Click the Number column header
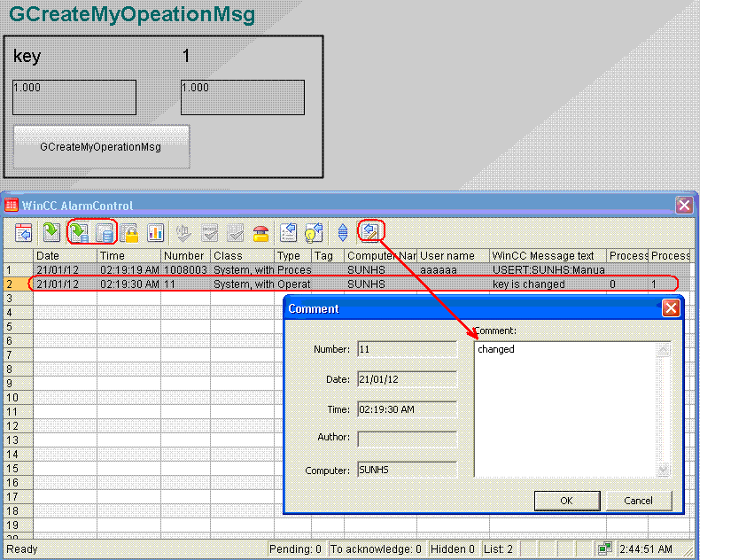 click(185, 255)
